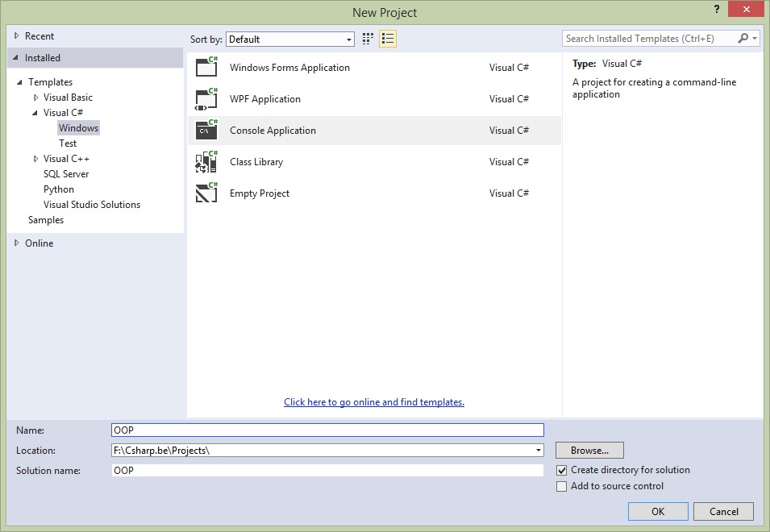Expand the Visual C++ node arrow
This screenshot has width=770, height=532.
(35, 159)
